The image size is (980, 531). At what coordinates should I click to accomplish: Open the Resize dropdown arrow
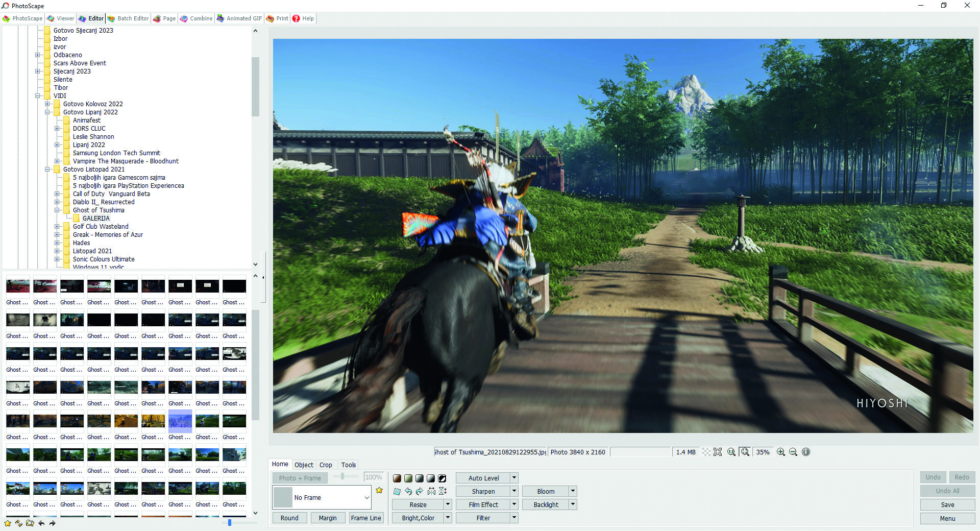pos(448,504)
